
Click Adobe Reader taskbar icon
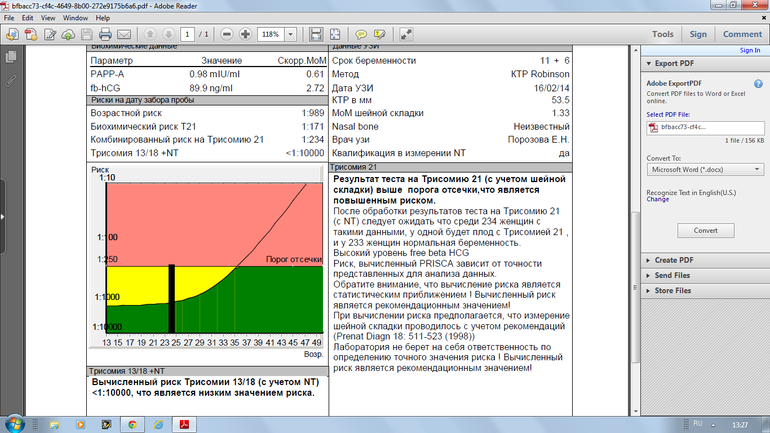pyautogui.click(x=184, y=425)
